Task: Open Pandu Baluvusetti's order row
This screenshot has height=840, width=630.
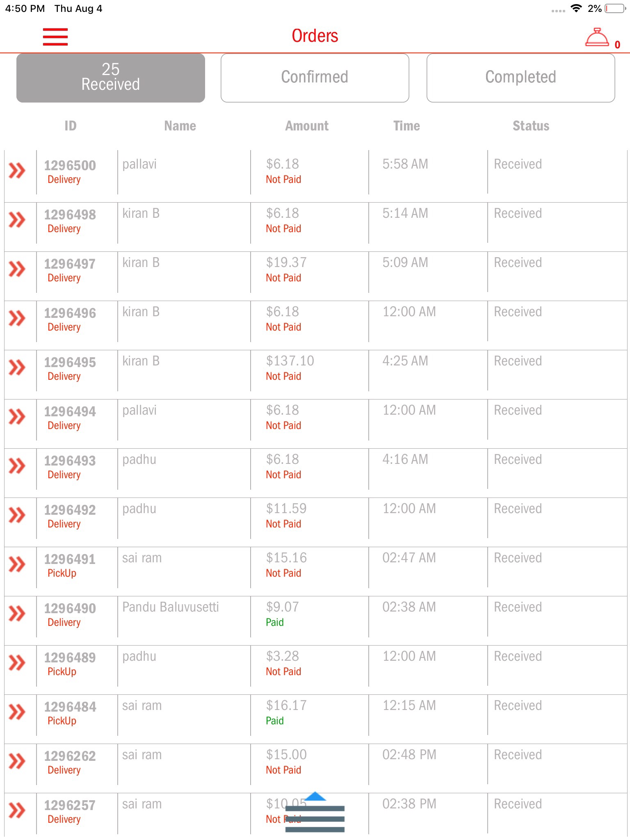Action: 171,607
